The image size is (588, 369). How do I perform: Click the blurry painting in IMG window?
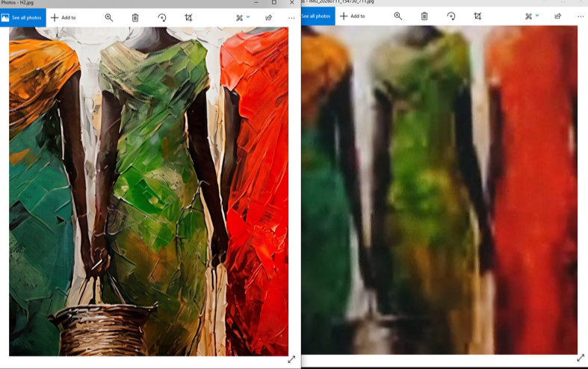coord(439,190)
